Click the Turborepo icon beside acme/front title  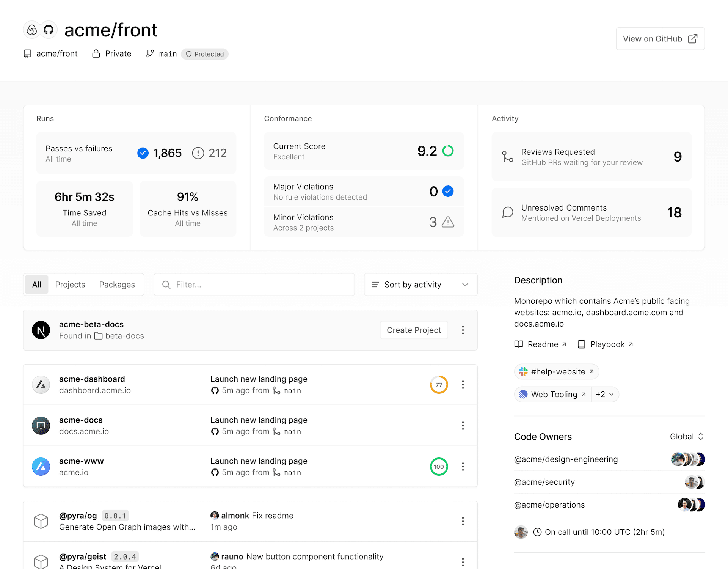[x=32, y=30]
